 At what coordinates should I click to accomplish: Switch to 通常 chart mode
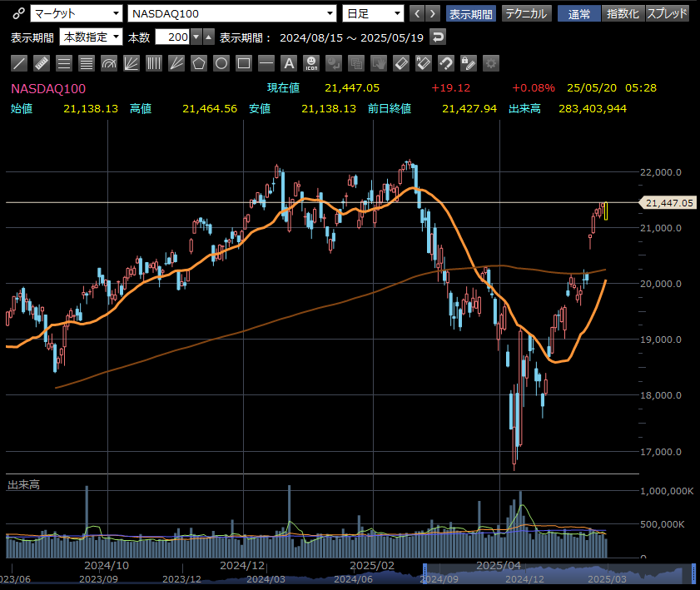[x=579, y=14]
